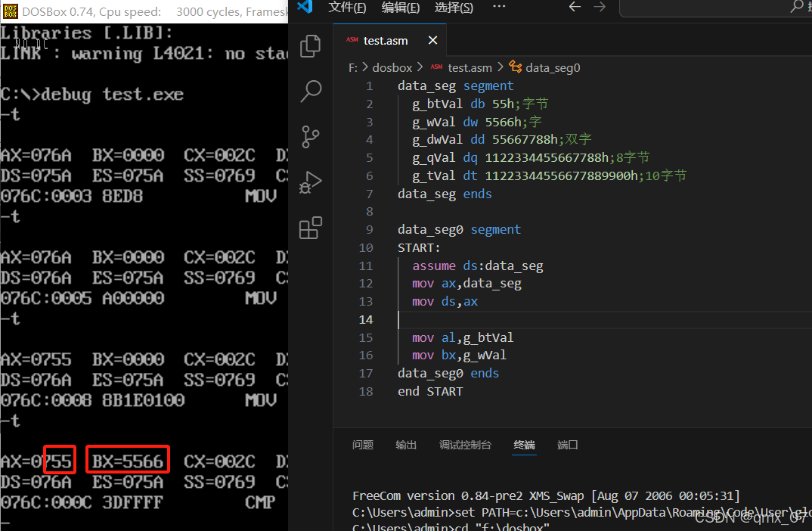The image size is (812, 531).
Task: Click the 'START:' label on line 10
Action: (x=419, y=247)
